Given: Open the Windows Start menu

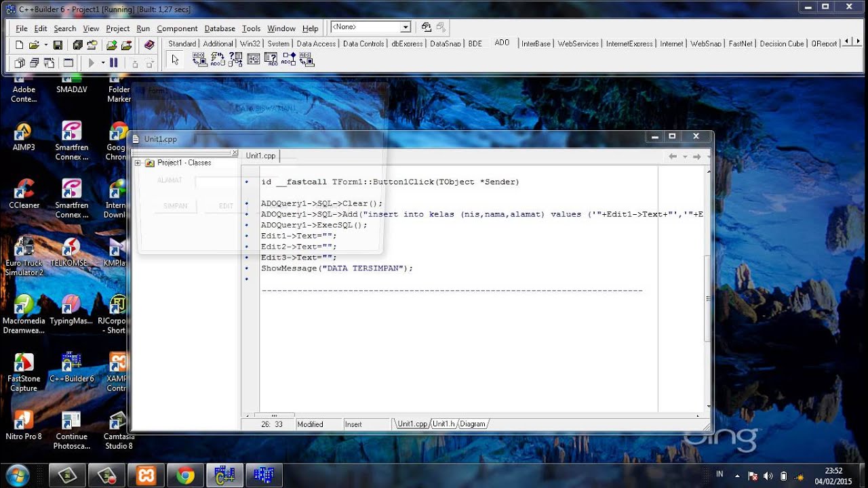Looking at the screenshot, I should pos(16,475).
